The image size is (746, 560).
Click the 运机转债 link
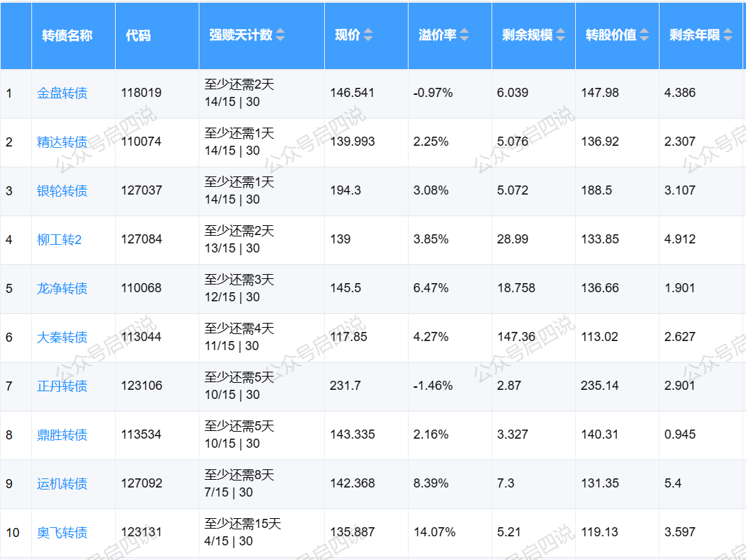pyautogui.click(x=62, y=484)
